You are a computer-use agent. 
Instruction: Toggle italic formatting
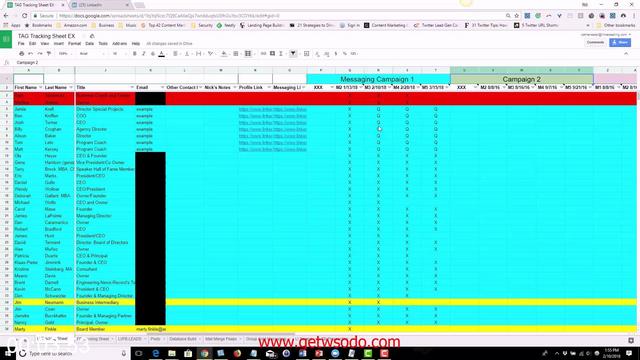pyautogui.click(x=143, y=53)
